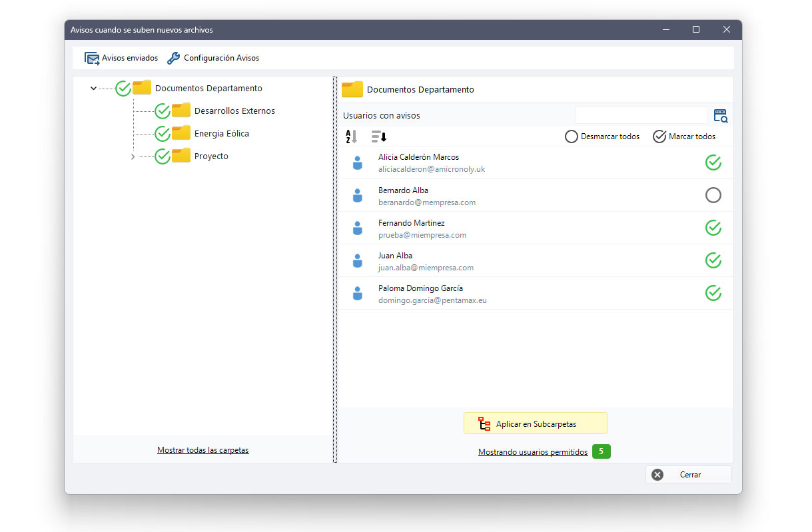The width and height of the screenshot is (812, 532).
Task: Click the descending sort lines icon
Action: pyautogui.click(x=379, y=136)
